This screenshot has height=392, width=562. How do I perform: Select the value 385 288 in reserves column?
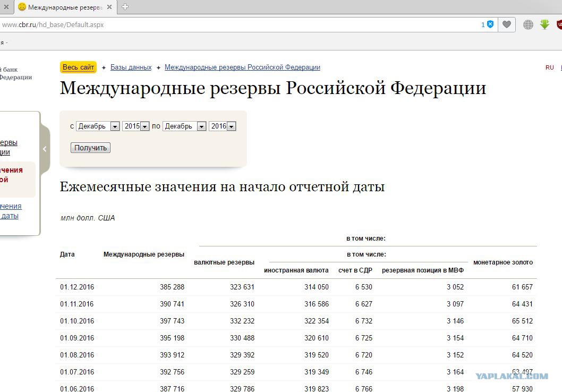[172, 287]
